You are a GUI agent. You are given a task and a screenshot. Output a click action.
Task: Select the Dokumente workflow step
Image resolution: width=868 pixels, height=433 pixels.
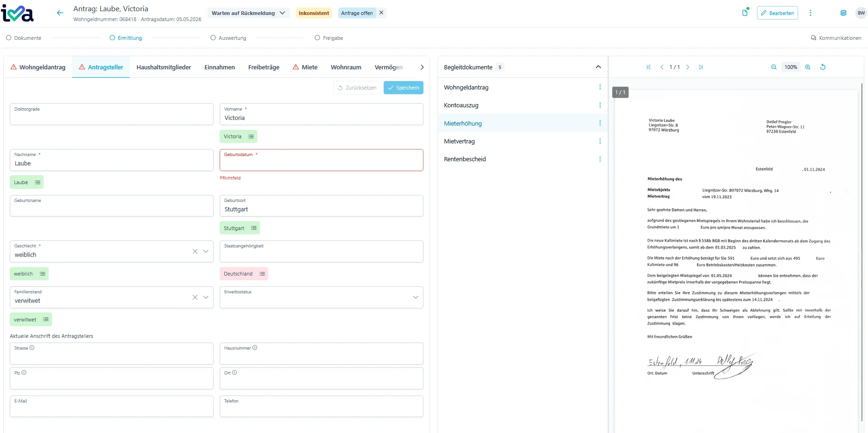click(x=24, y=38)
